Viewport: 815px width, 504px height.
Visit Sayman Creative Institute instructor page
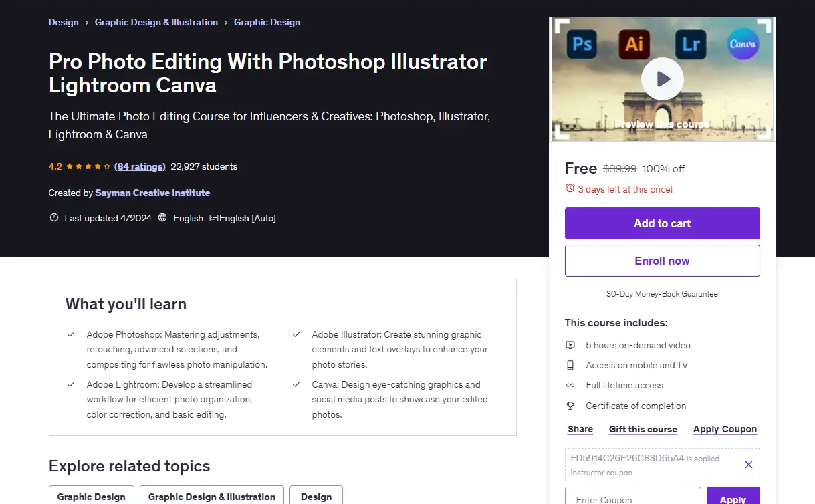152,193
